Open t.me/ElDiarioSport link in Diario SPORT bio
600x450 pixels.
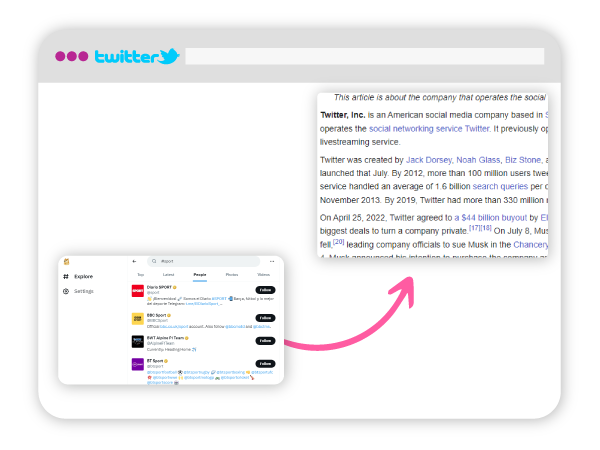click(x=202, y=303)
